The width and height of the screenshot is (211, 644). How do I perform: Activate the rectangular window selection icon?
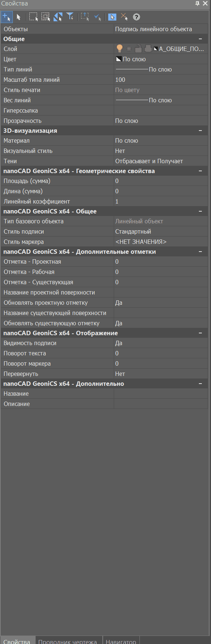(x=33, y=17)
